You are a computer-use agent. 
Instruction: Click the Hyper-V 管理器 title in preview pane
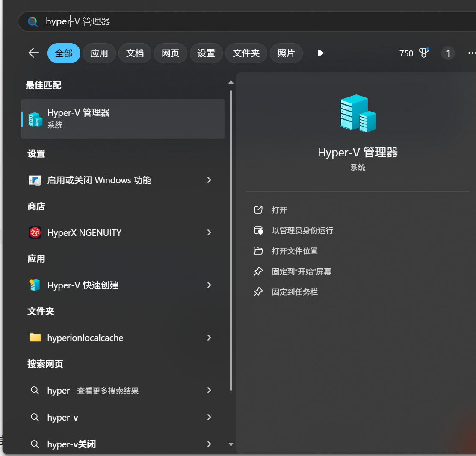358,152
